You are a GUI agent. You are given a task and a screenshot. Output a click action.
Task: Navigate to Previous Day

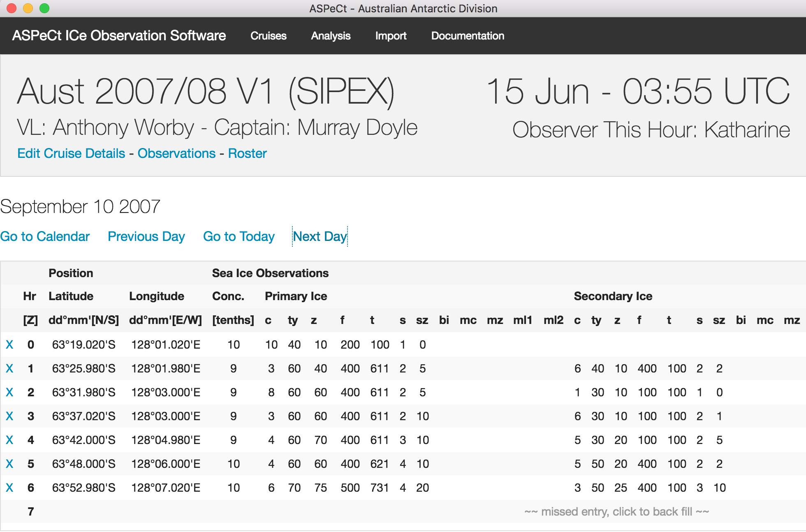point(146,236)
